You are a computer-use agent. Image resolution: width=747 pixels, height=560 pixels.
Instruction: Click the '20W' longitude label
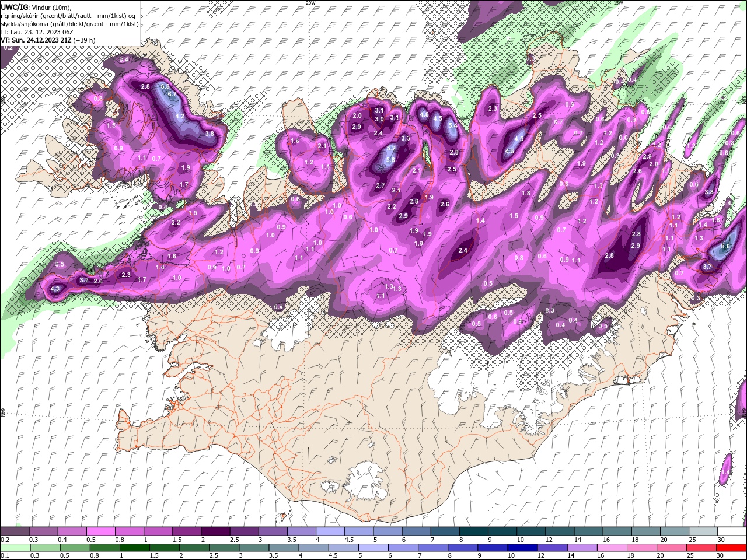coord(310,3)
